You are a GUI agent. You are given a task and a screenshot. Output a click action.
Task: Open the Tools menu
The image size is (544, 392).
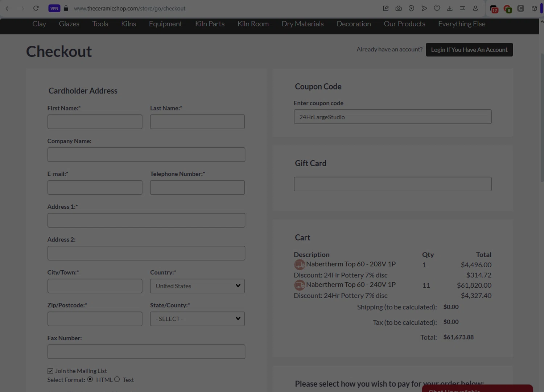coord(100,24)
